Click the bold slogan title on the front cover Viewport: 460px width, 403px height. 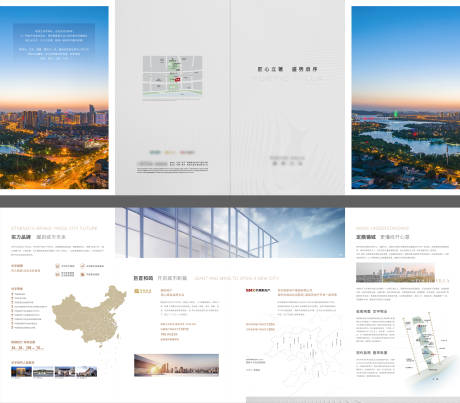[287, 69]
